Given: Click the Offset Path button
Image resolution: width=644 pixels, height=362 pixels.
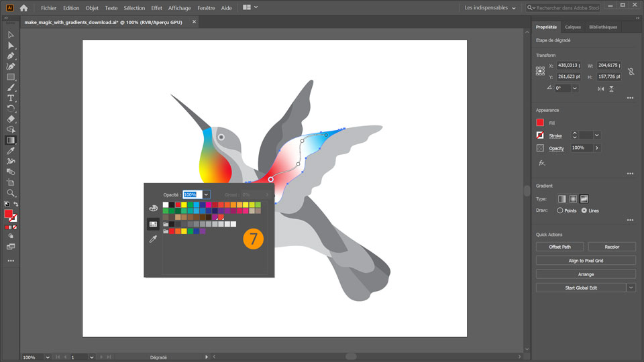Looking at the screenshot, I should [x=559, y=247].
